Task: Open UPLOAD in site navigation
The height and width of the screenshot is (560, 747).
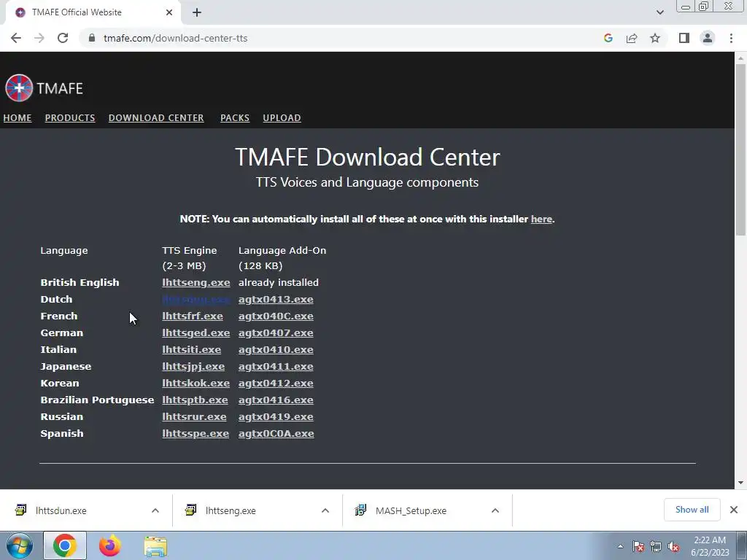Action: point(282,117)
